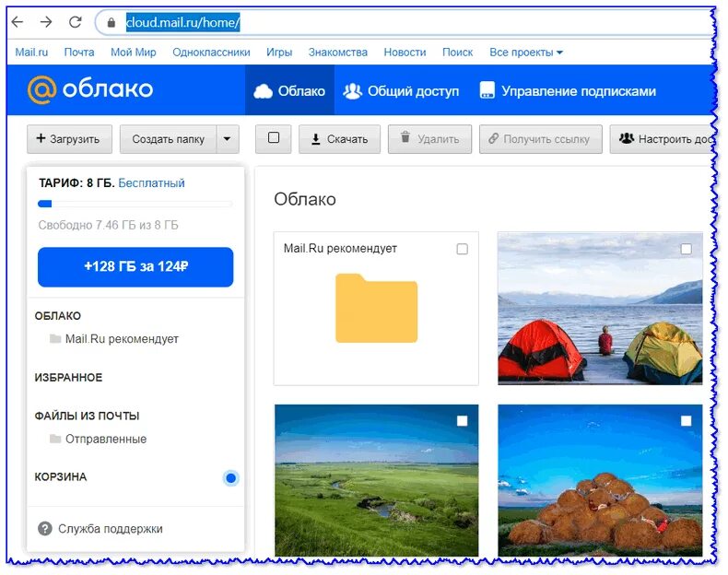Open Игры link in top bar

[x=279, y=53]
